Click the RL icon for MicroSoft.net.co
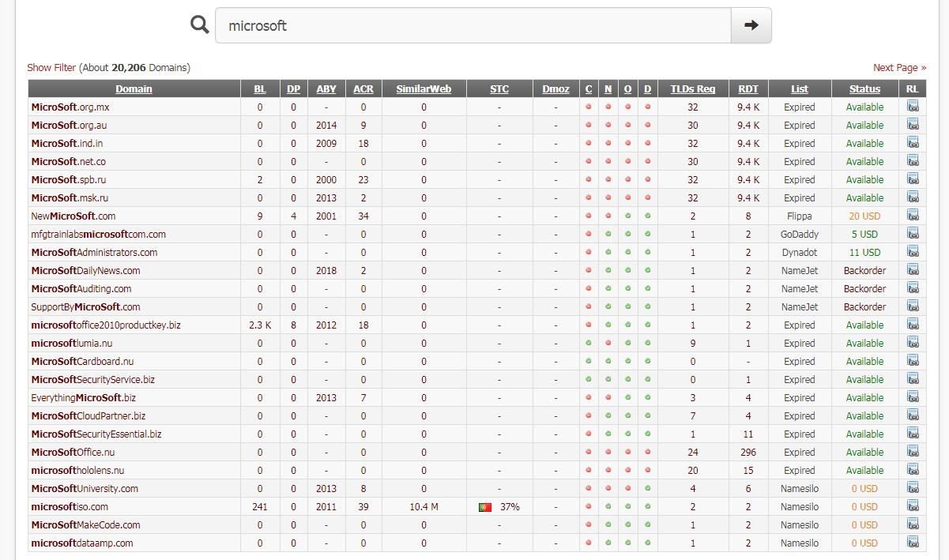949x560 pixels. pyautogui.click(x=913, y=161)
